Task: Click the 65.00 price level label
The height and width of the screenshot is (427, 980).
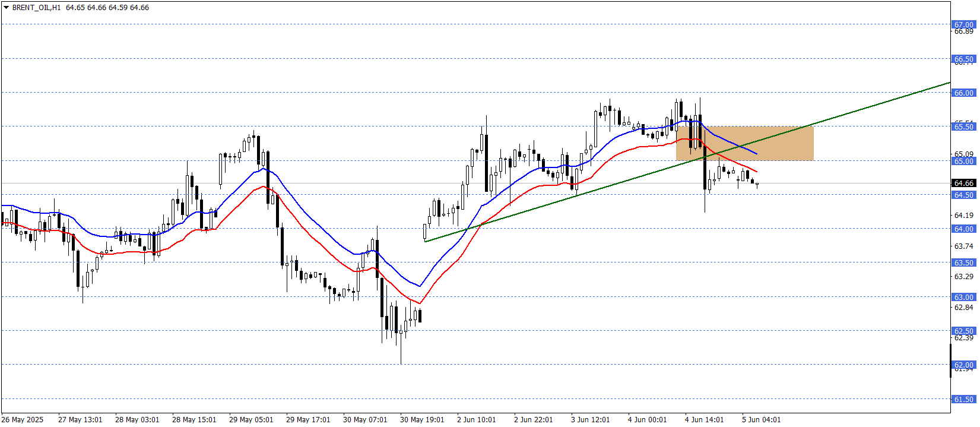Action: click(964, 161)
